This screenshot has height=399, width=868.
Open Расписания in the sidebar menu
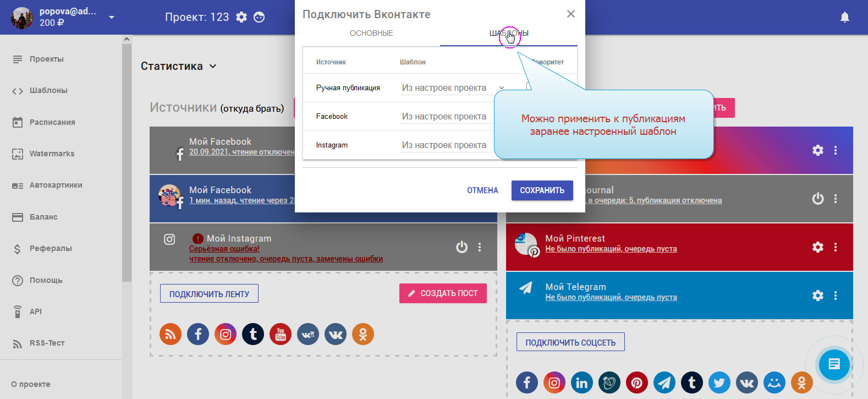coord(52,122)
